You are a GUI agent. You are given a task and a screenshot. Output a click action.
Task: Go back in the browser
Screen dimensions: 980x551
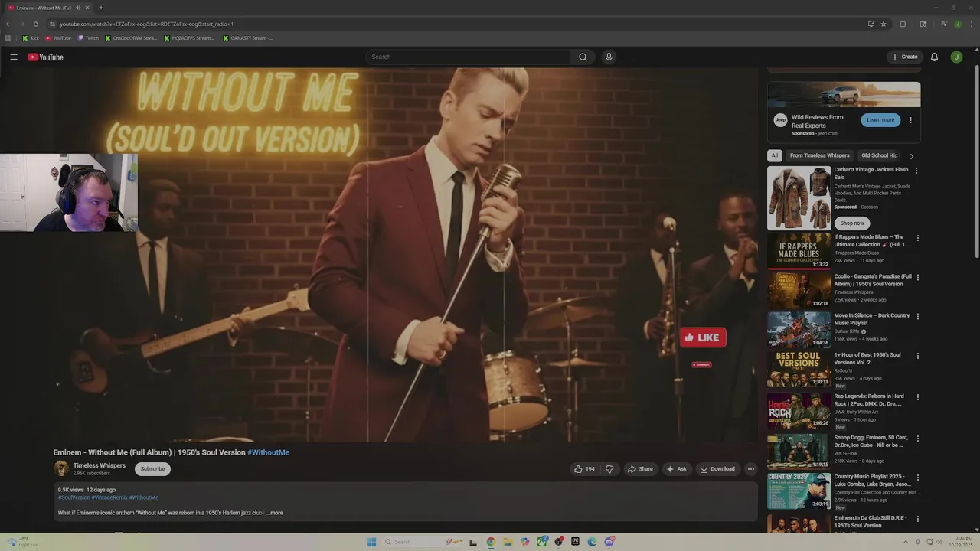click(8, 24)
